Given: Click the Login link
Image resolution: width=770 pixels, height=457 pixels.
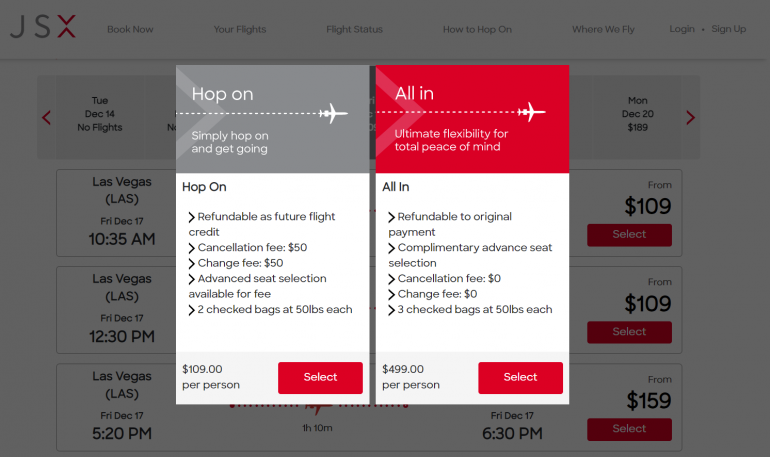Looking at the screenshot, I should (x=682, y=29).
